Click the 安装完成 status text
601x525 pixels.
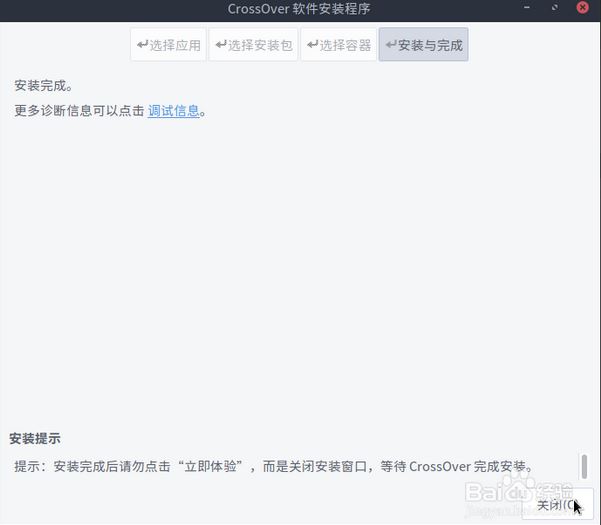pyautogui.click(x=43, y=86)
